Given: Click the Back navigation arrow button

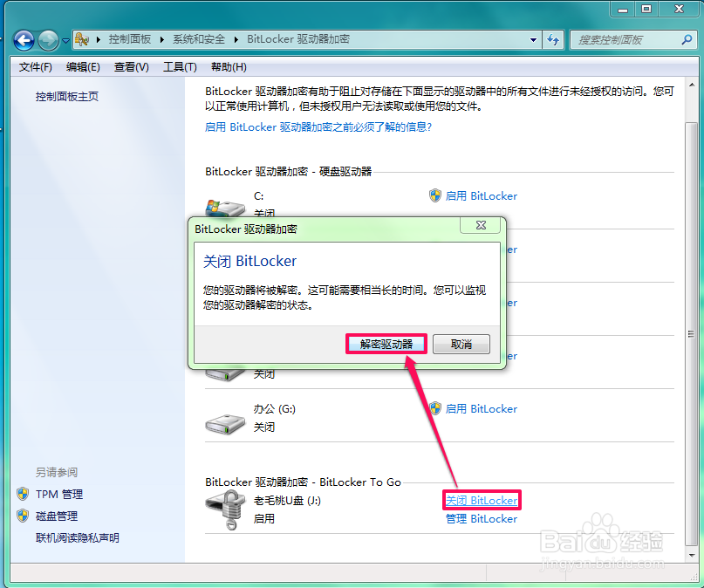Looking at the screenshot, I should 24,40.
